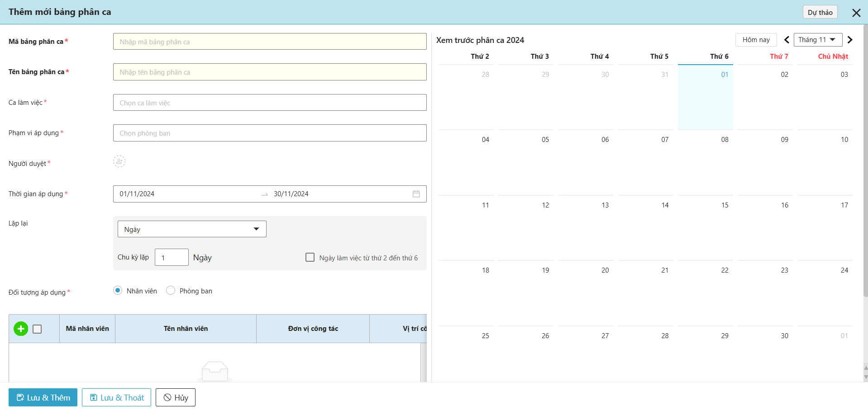Jump to today with Hôm nay
The height and width of the screenshot is (410, 868).
756,40
